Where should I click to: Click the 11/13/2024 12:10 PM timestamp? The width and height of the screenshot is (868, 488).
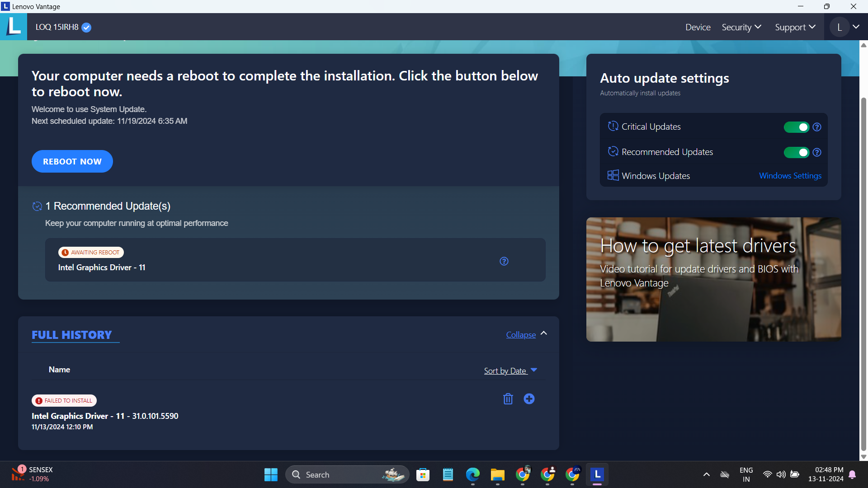(x=62, y=427)
